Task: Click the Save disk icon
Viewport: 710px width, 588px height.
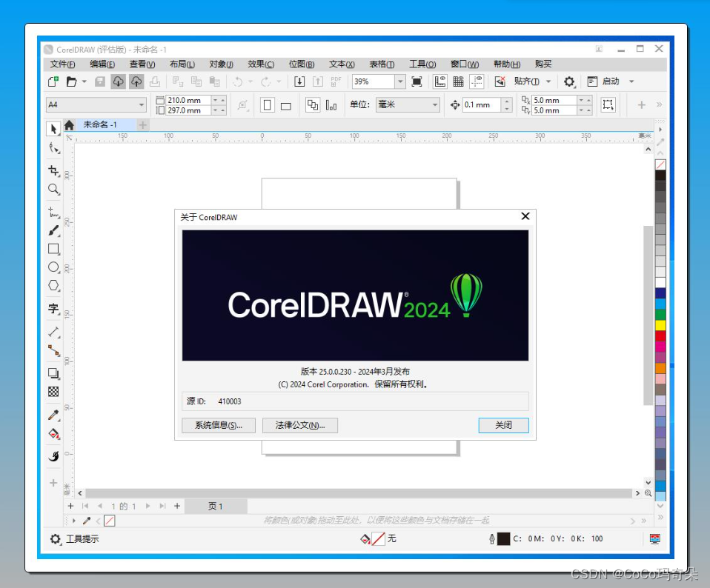Action: [x=99, y=81]
